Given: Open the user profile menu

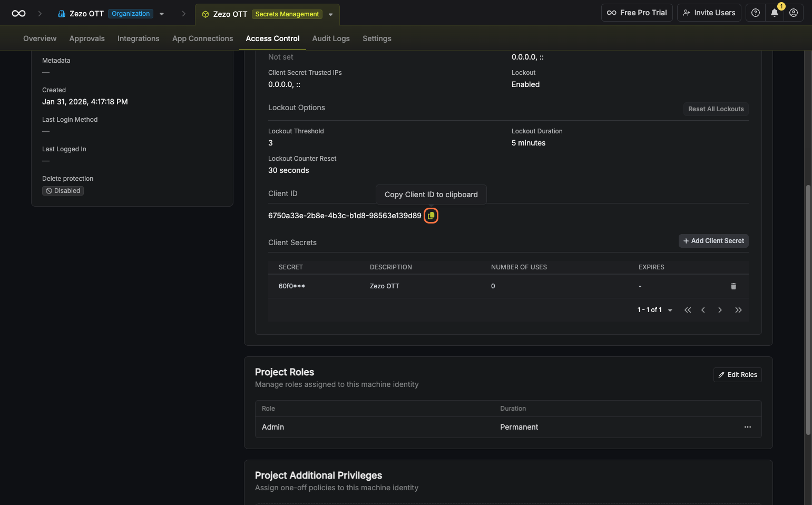Looking at the screenshot, I should [x=793, y=13].
